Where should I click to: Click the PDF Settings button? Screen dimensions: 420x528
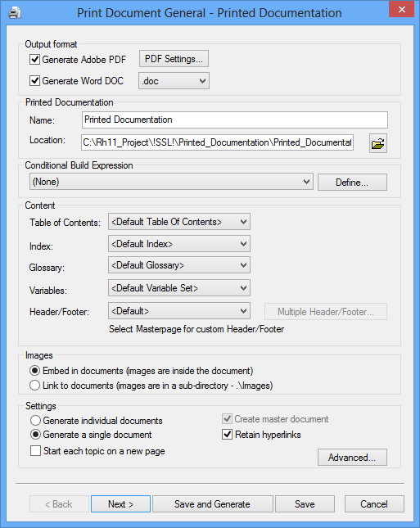coord(174,59)
